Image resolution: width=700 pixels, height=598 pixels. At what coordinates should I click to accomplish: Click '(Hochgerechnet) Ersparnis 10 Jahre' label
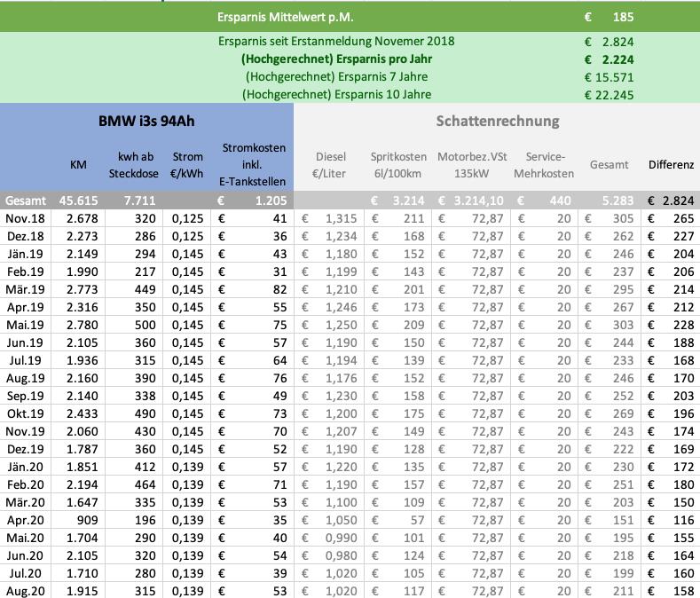(x=336, y=95)
